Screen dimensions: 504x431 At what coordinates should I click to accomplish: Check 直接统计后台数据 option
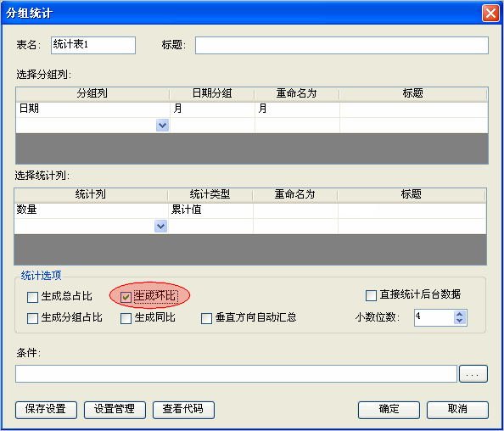pos(371,295)
